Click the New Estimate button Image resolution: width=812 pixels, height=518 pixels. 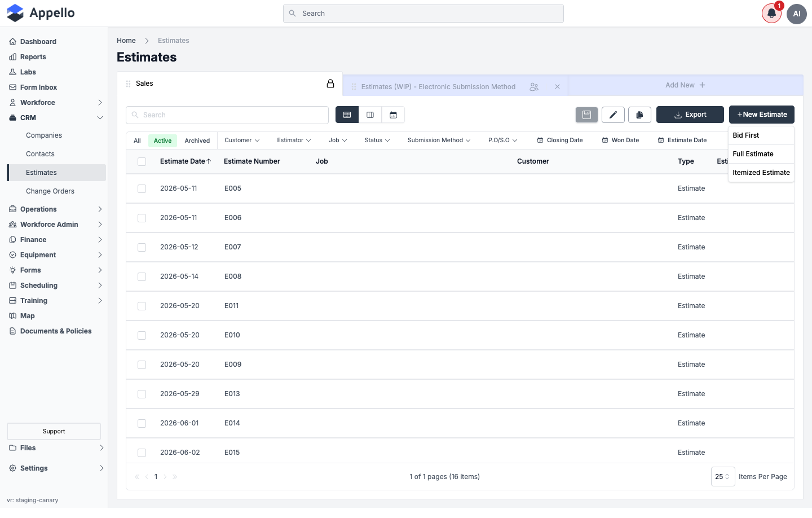(x=762, y=115)
